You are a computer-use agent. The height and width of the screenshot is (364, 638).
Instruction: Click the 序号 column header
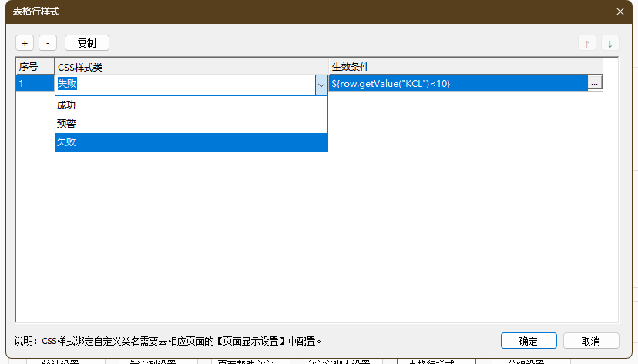tap(35, 67)
